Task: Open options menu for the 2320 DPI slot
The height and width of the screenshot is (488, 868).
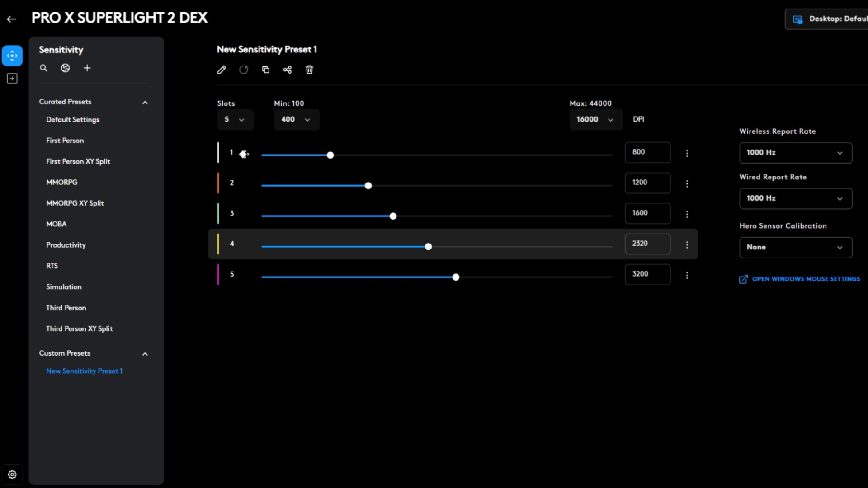Action: (687, 244)
